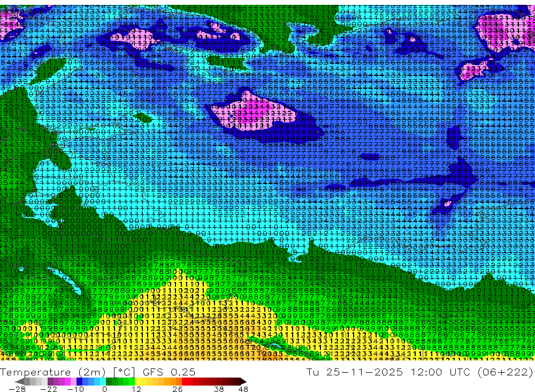Click the dark arrow at the legend's hot end
The width and height of the screenshot is (535, 392).
243,381
